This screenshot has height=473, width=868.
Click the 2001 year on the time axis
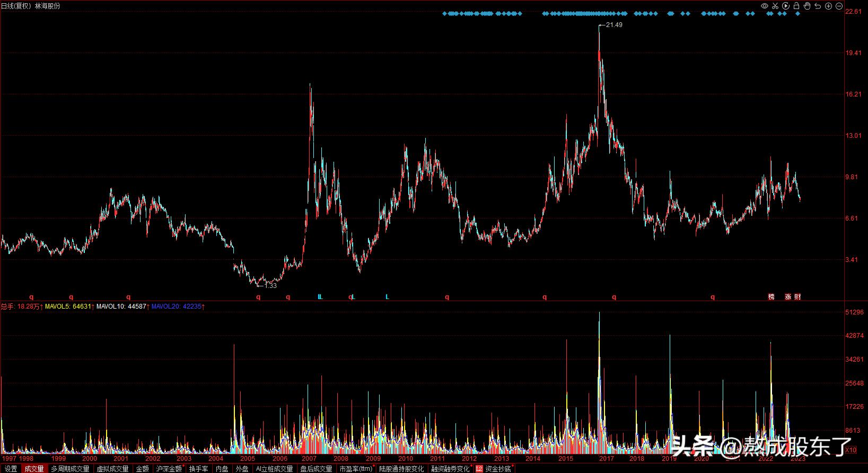pos(121,459)
